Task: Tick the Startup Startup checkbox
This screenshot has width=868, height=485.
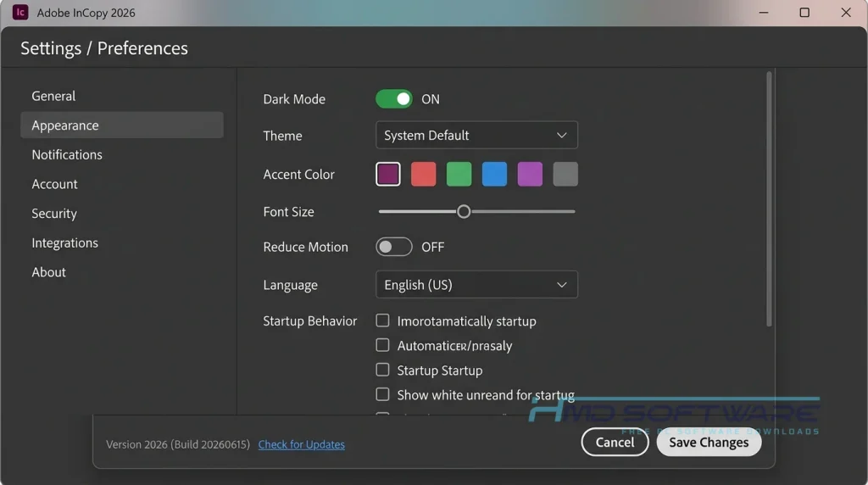Action: pos(382,370)
